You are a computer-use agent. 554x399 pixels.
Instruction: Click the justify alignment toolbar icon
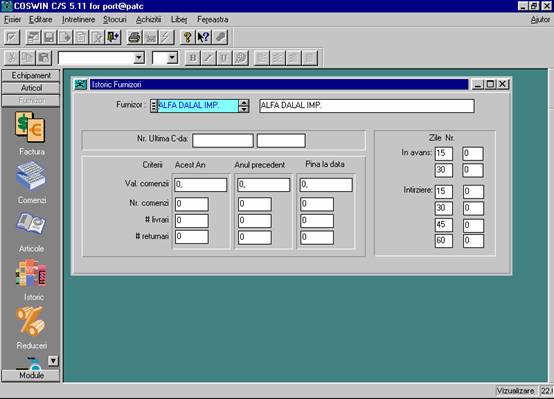310,58
